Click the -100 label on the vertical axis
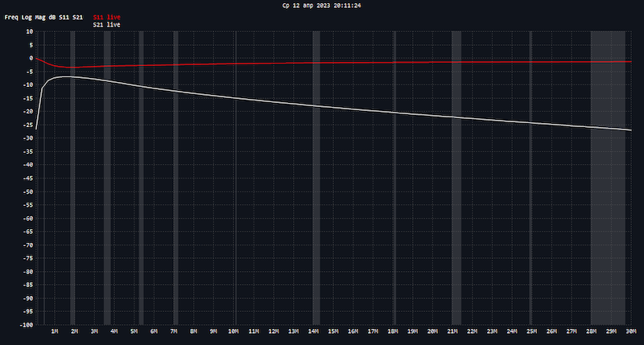This screenshot has height=345, width=644. 24,325
